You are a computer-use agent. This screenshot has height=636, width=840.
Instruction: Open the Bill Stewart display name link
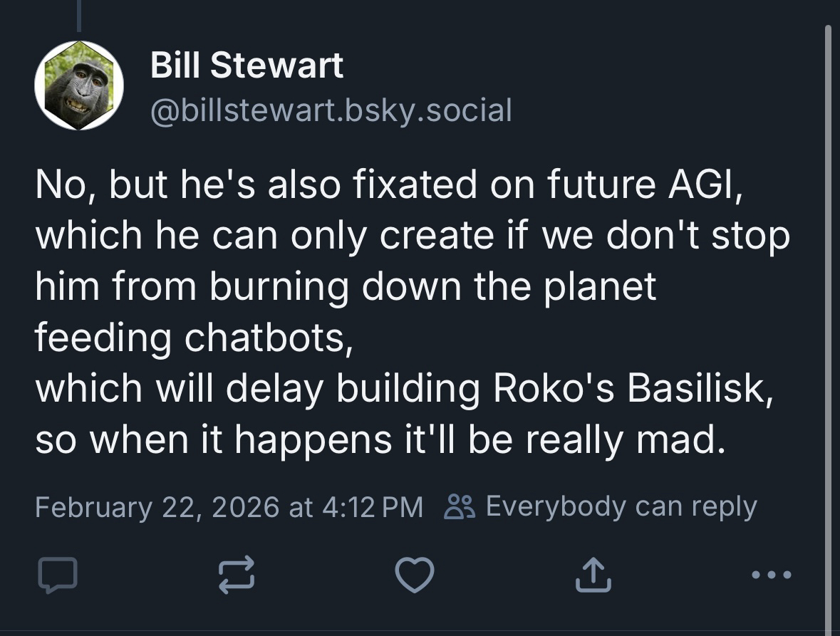click(x=247, y=66)
